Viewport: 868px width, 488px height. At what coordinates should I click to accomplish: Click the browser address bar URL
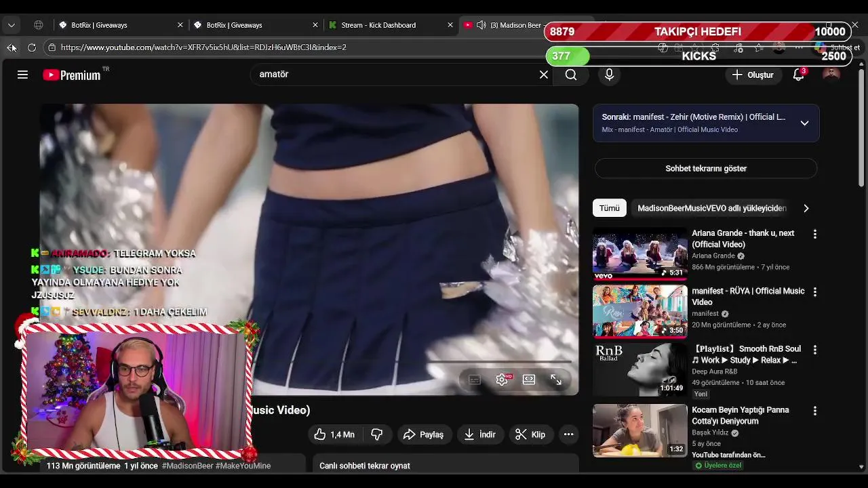(x=203, y=47)
